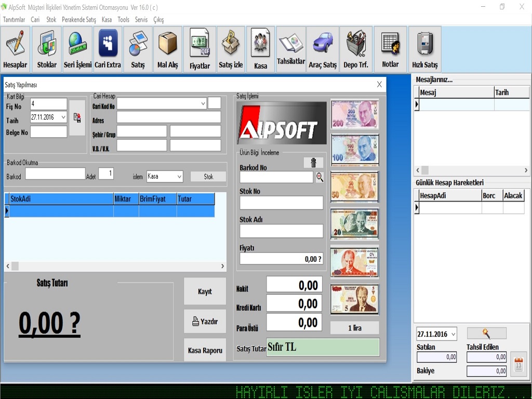Select the 200 lira banknote
This screenshot has height=399, width=532.
coord(354,114)
